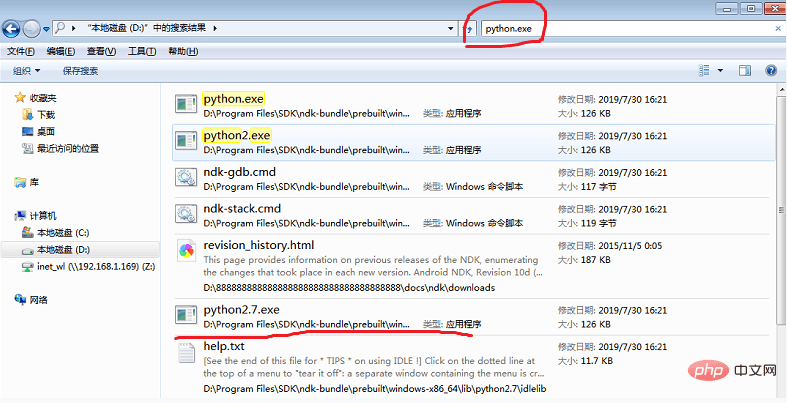This screenshot has height=403, width=787.
Task: Click the vertical scrollbar of results
Action: click(x=781, y=210)
